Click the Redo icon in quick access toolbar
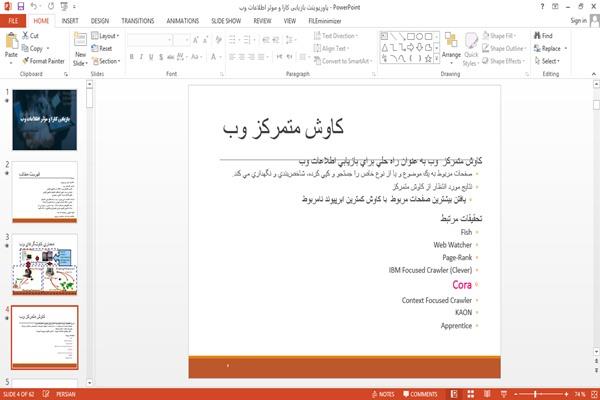This screenshot has width=600, height=400. click(x=51, y=6)
